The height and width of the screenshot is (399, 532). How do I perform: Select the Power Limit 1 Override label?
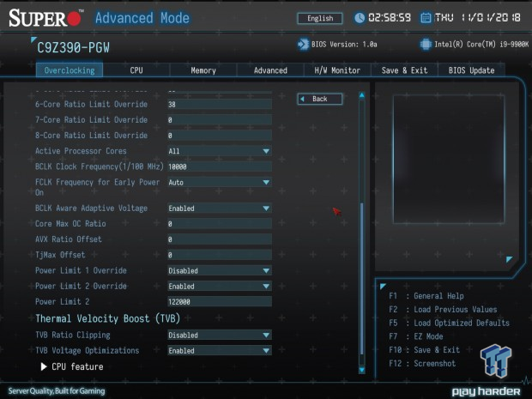(x=81, y=270)
